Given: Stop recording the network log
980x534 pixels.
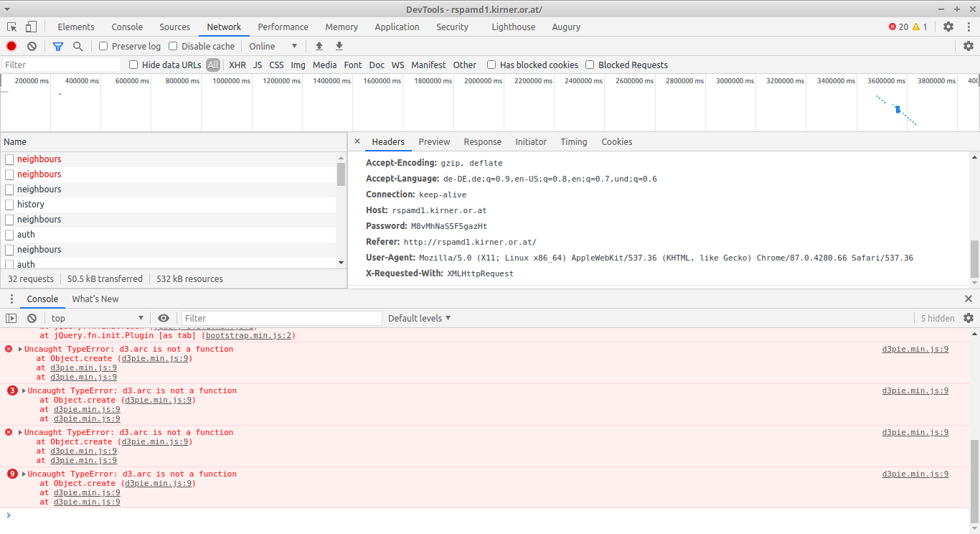Looking at the screenshot, I should tap(11, 46).
